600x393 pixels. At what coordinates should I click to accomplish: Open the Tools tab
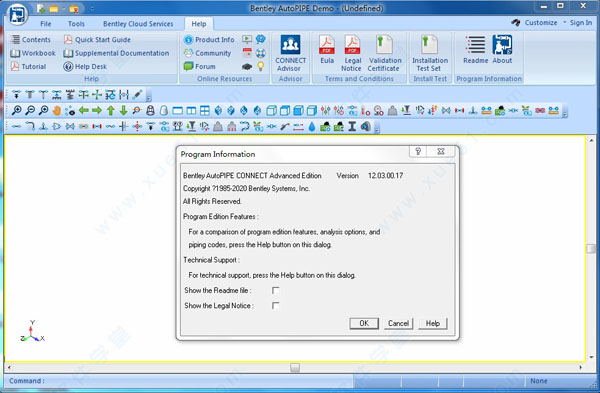pos(76,24)
